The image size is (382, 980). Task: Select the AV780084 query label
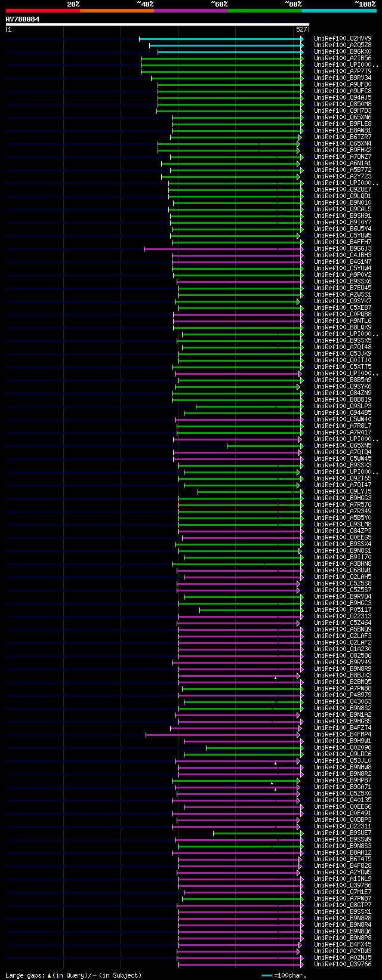(23, 19)
